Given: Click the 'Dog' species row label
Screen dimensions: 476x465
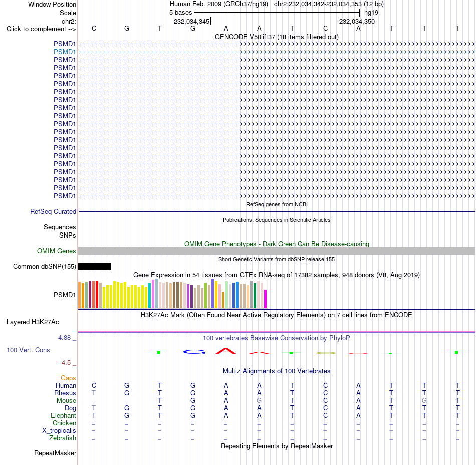Looking at the screenshot, I should (x=71, y=408).
